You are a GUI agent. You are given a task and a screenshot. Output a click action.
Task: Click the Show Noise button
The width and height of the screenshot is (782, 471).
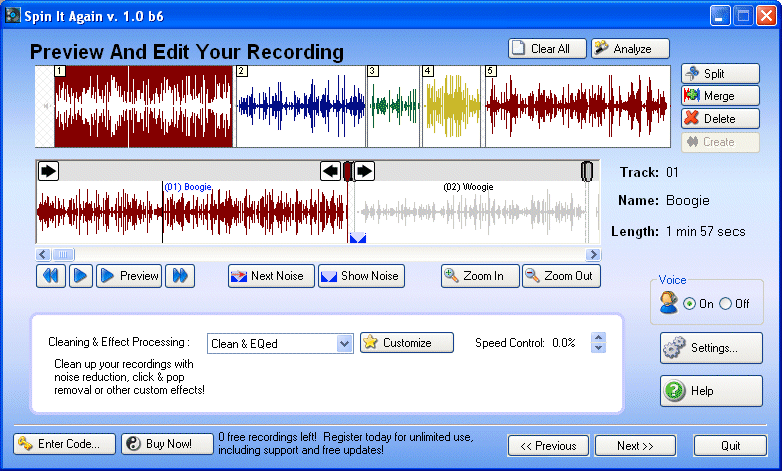362,276
